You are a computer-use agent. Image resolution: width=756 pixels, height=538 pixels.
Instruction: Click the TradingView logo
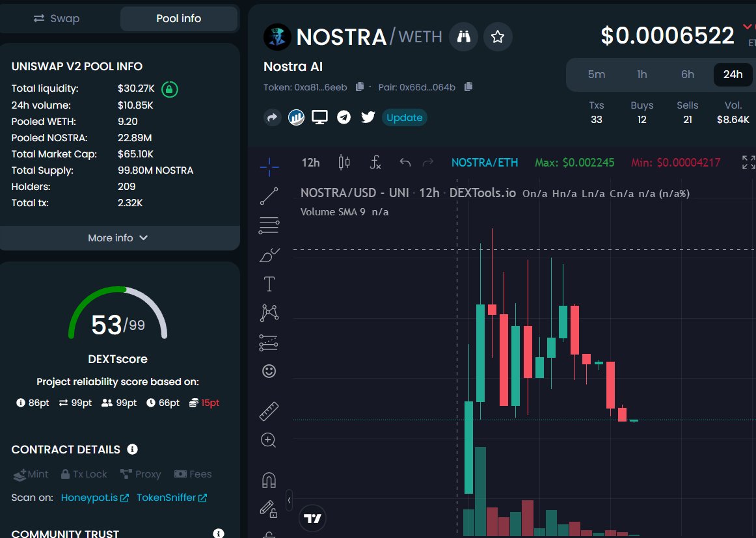click(x=312, y=518)
